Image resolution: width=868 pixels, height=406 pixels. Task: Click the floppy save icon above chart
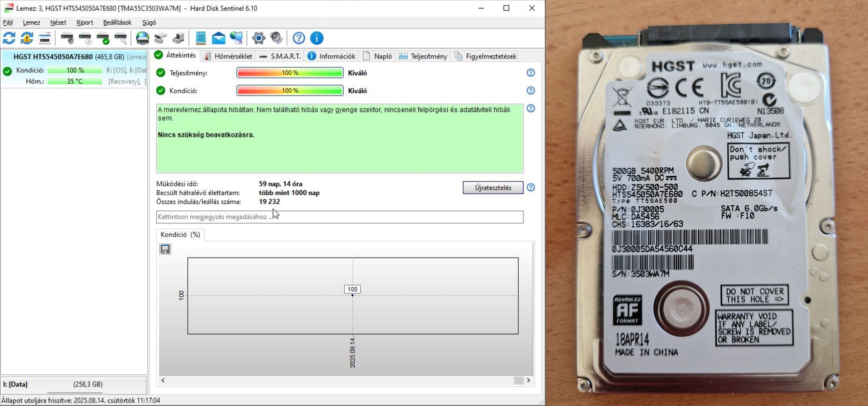pyautogui.click(x=165, y=249)
